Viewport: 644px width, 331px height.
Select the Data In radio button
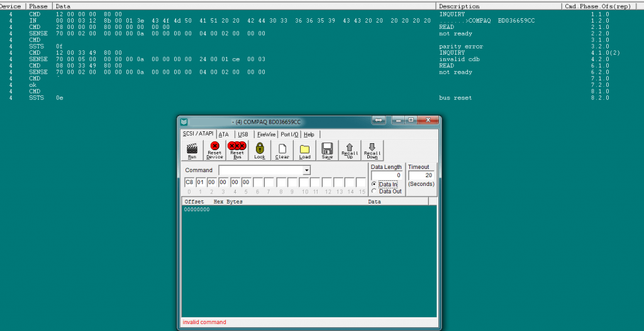click(x=374, y=184)
